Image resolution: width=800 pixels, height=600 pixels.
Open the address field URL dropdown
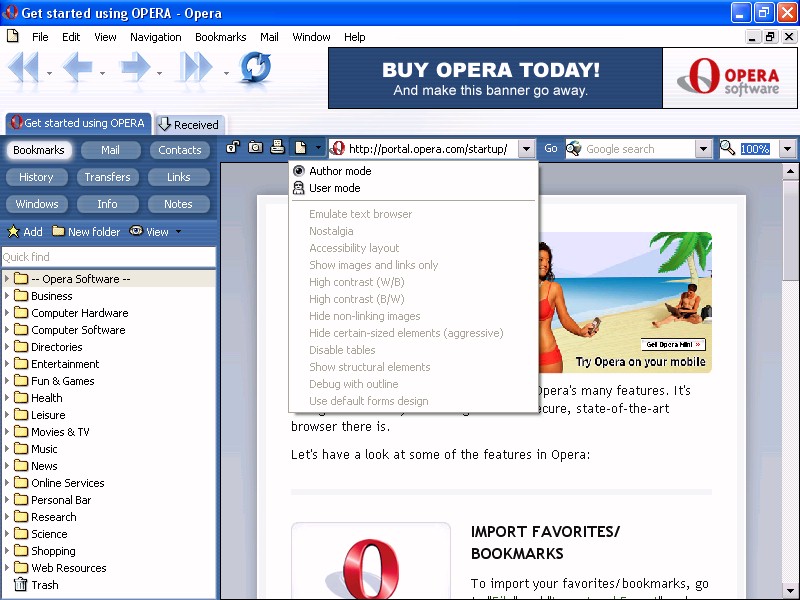[527, 149]
